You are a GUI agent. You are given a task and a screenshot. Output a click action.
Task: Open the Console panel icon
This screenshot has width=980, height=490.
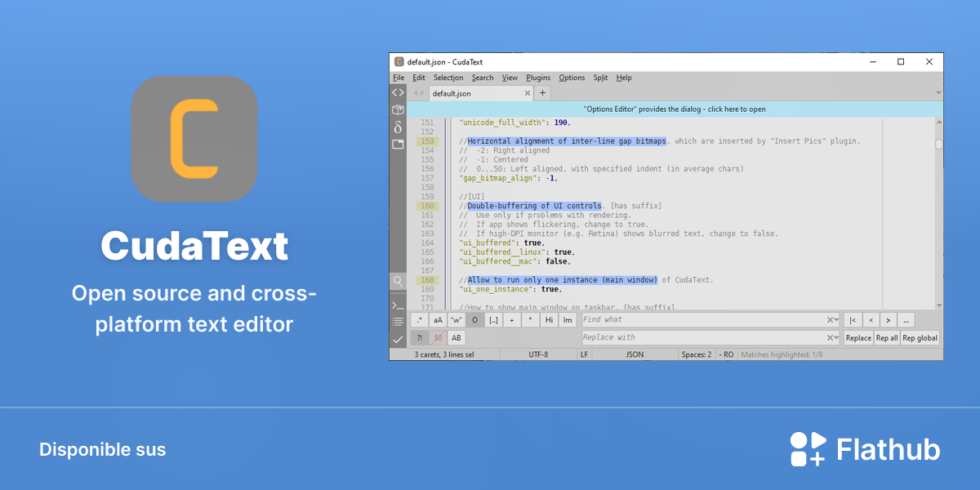coord(398,305)
